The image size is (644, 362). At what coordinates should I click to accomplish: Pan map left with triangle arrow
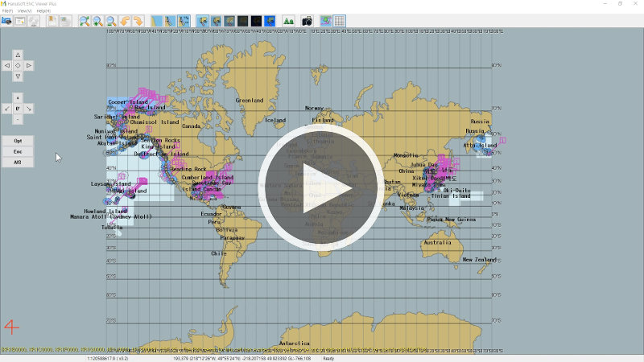pos(6,65)
